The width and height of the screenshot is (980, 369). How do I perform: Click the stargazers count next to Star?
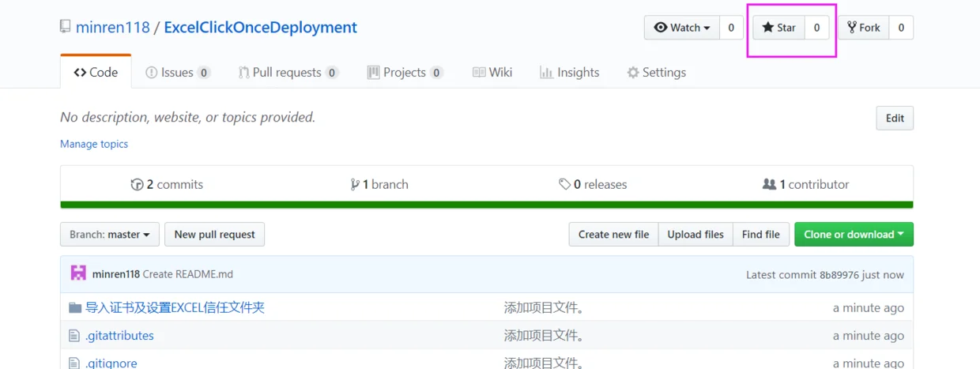coord(816,28)
